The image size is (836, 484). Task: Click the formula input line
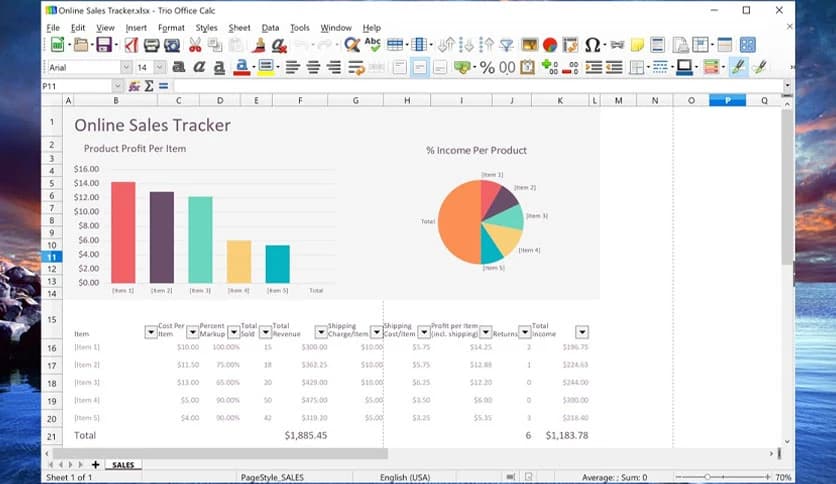coord(478,86)
